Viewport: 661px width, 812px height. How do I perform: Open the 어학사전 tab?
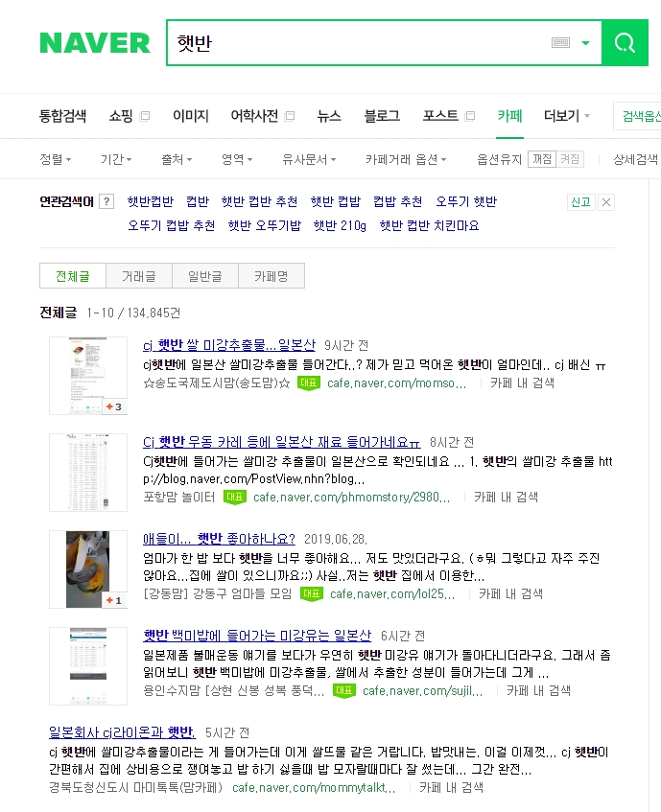pos(254,115)
